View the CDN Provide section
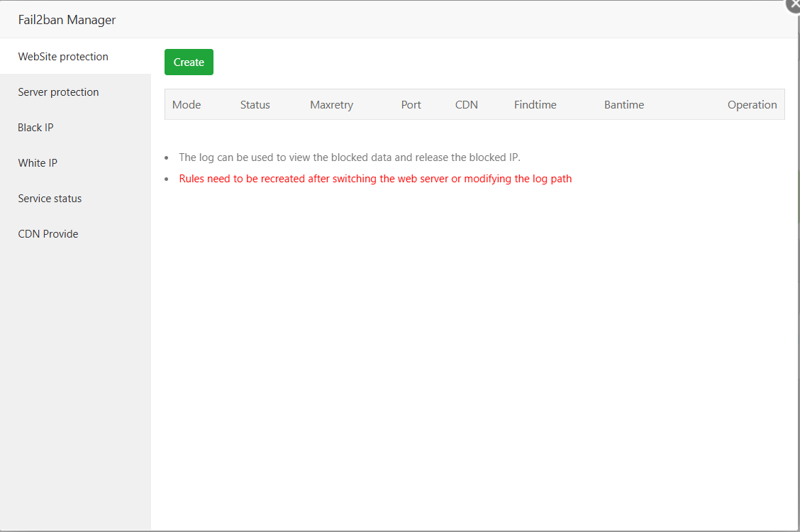 click(48, 233)
